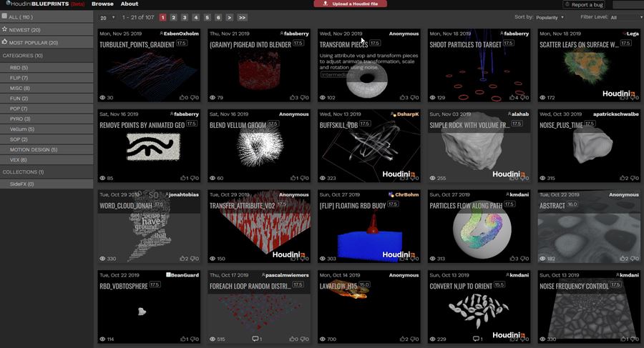Like the BLEND VELLUM GROOM post
The height and width of the screenshot is (348, 644).
293,178
